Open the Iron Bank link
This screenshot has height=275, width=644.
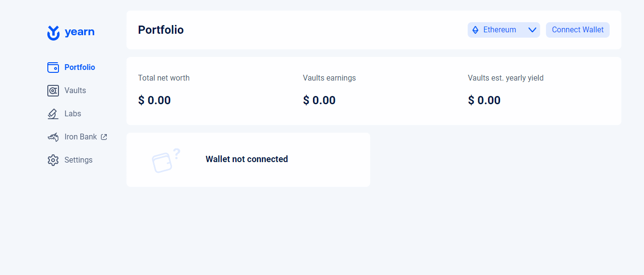[77, 137]
